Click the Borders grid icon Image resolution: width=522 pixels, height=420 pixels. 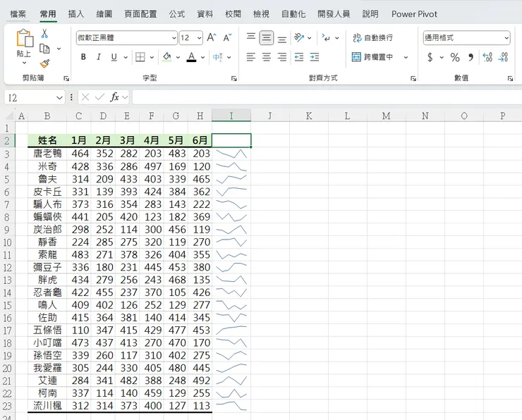coord(140,57)
